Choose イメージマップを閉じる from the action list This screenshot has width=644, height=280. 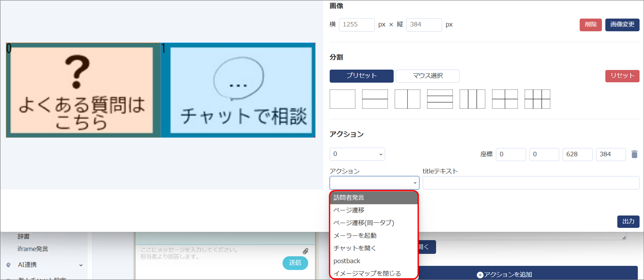pos(374,273)
